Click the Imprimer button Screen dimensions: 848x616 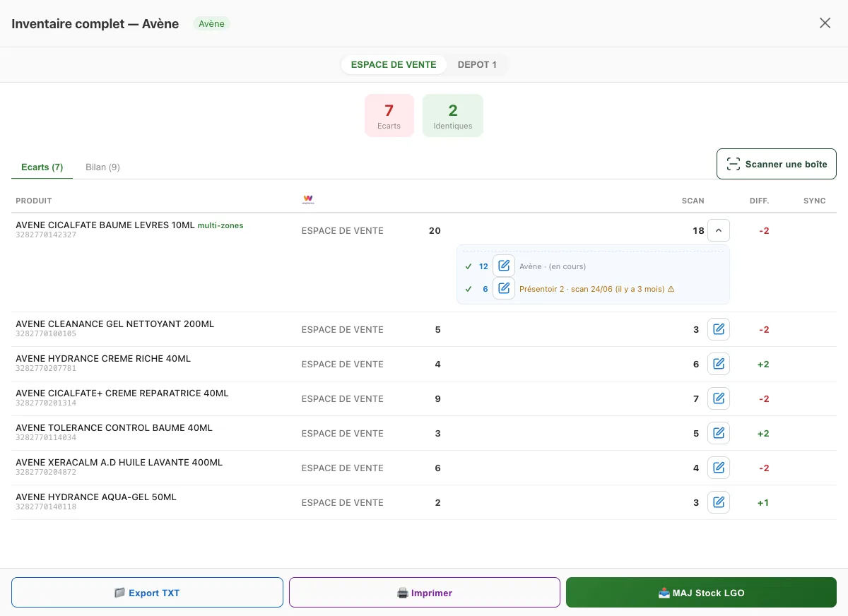425,593
